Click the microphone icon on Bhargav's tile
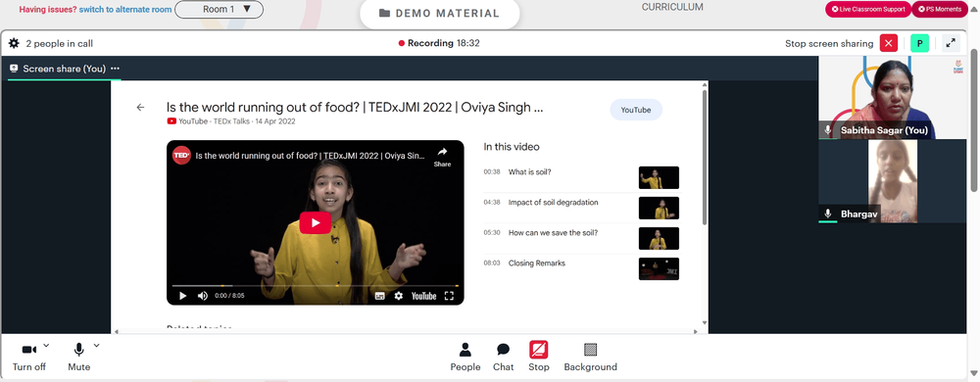Image resolution: width=980 pixels, height=382 pixels. [x=828, y=214]
